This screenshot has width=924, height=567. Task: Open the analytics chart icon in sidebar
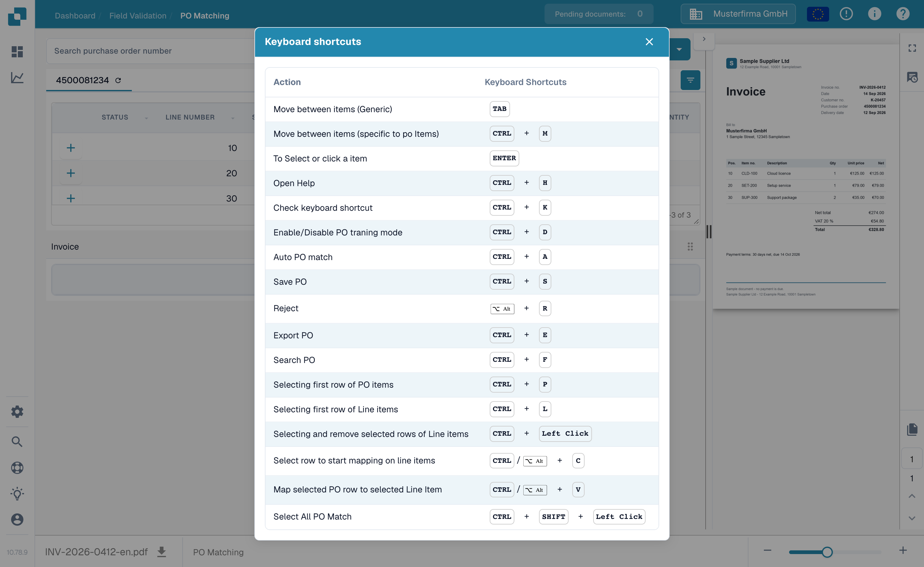click(17, 78)
